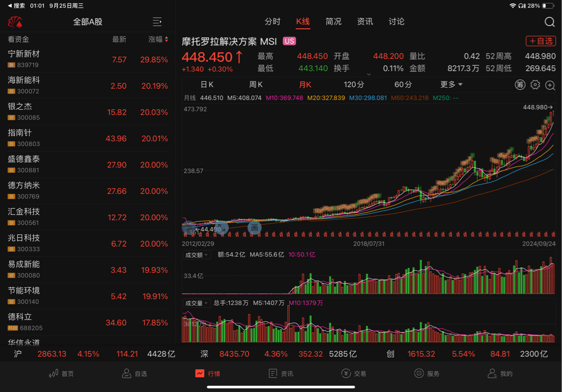The height and width of the screenshot is (392, 562).
Task: Open 兆日科技 stock row
Action: pos(88,243)
